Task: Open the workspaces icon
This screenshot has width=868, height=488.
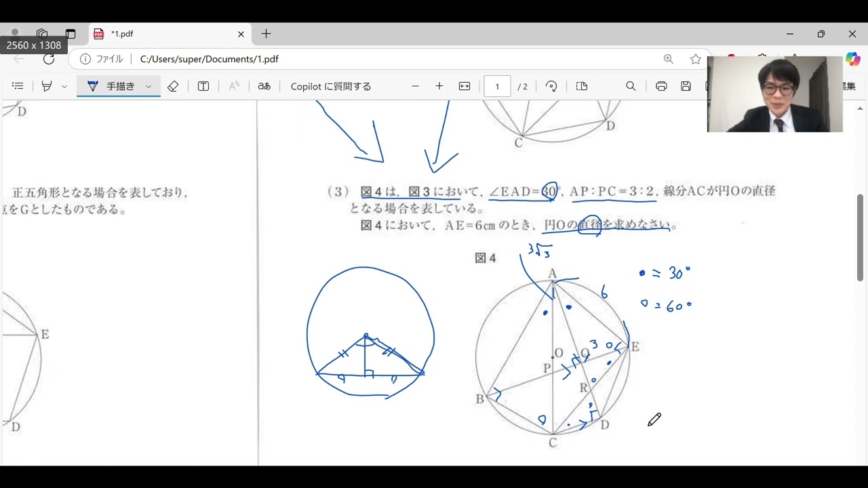Action: click(42, 34)
